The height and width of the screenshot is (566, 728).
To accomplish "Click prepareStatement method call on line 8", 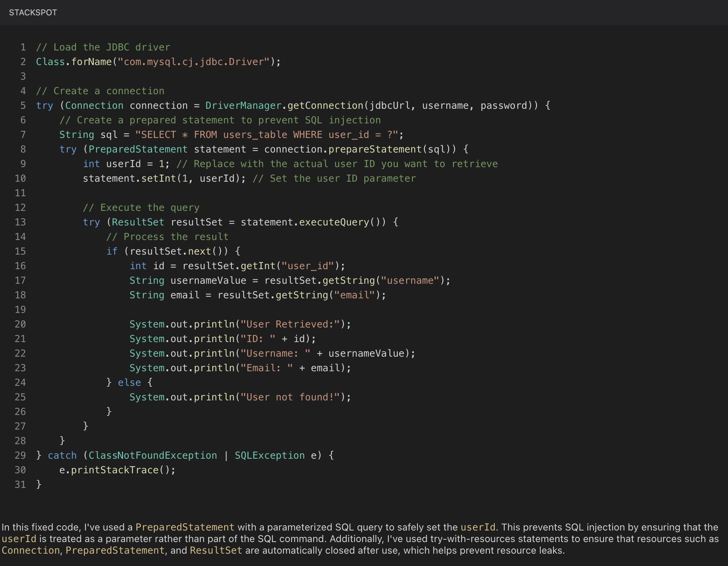I will pyautogui.click(x=375, y=149).
